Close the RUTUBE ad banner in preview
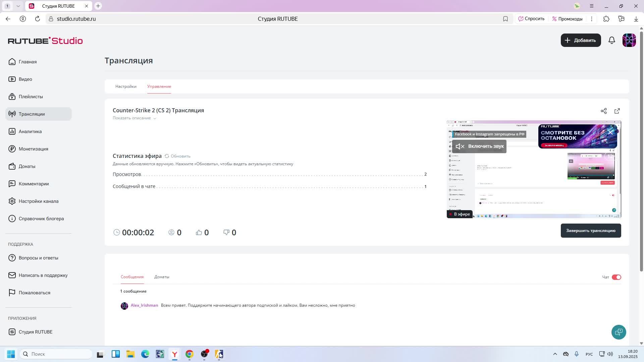This screenshot has height=362, width=644. (610, 132)
